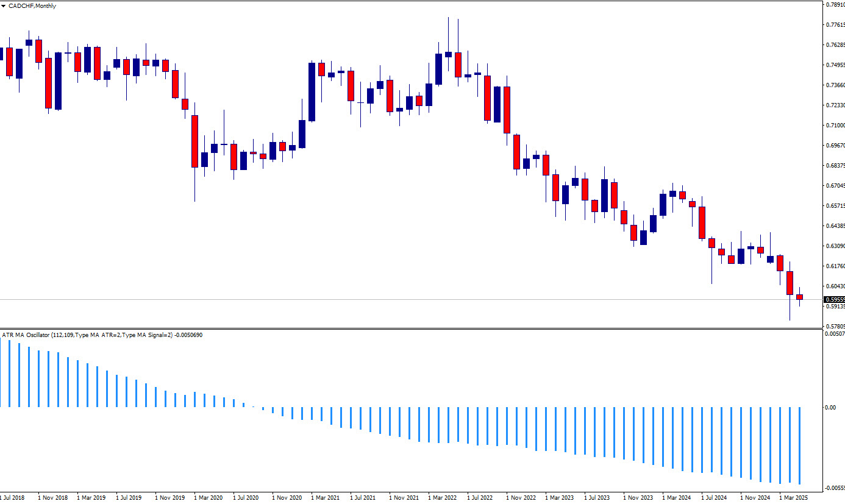Click the 0.76285 price axis label
Image resolution: width=845 pixels, height=504 pixels.
tap(834, 45)
